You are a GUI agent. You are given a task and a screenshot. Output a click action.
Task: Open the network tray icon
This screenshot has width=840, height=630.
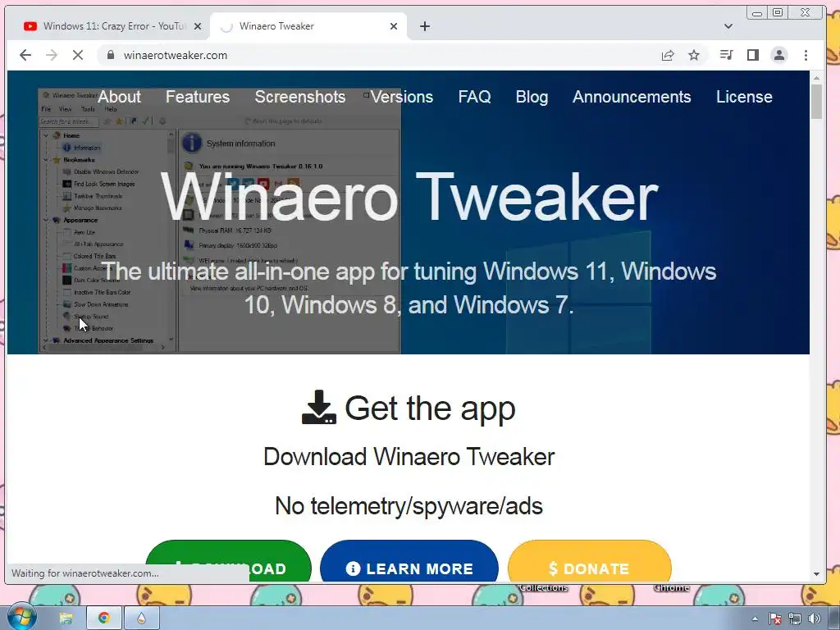coord(794,619)
